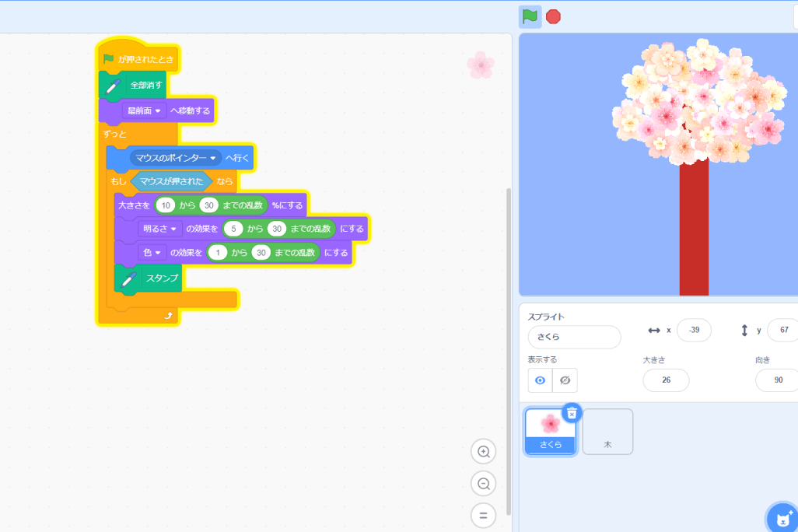Hide the sprite with crossed-eye button
The height and width of the screenshot is (532, 798).
point(565,380)
